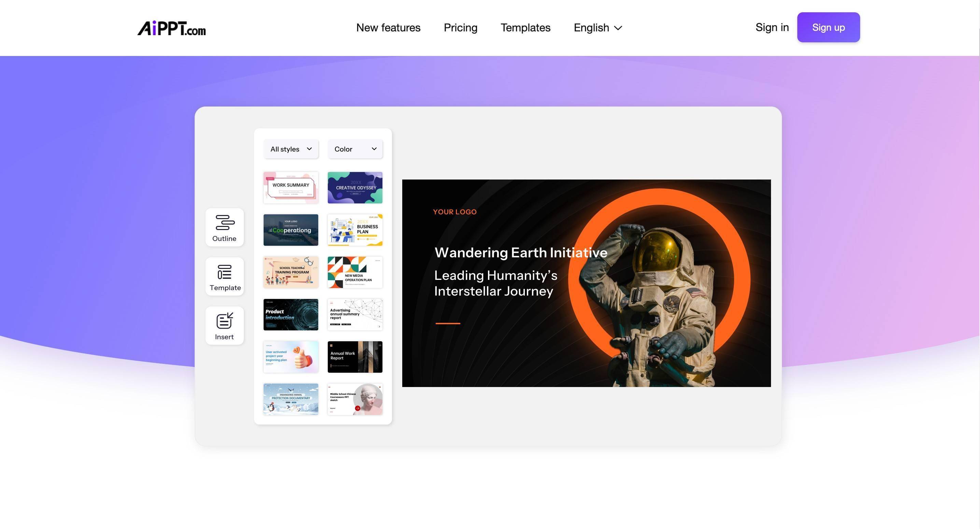The height and width of the screenshot is (529, 980).
Task: Open New features page
Action: coord(388,28)
